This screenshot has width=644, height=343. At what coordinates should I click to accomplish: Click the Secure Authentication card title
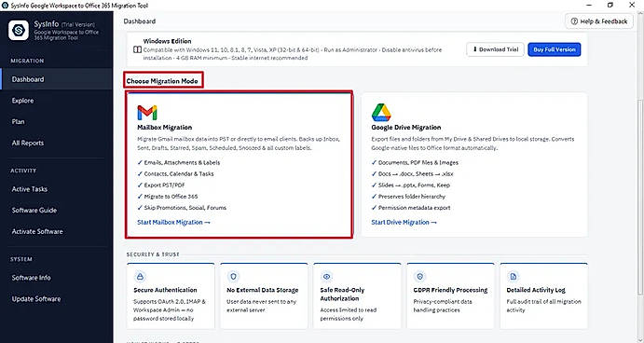166,290
